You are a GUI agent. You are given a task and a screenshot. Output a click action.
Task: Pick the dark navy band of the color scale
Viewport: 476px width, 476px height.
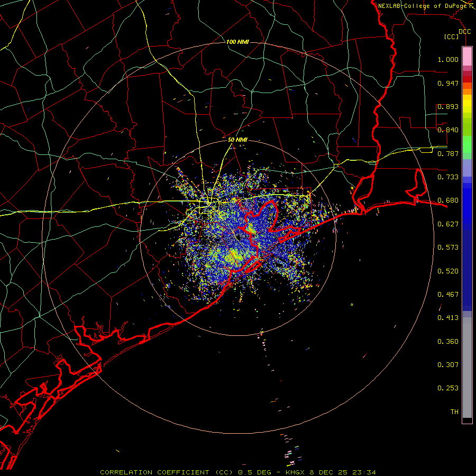(x=467, y=270)
